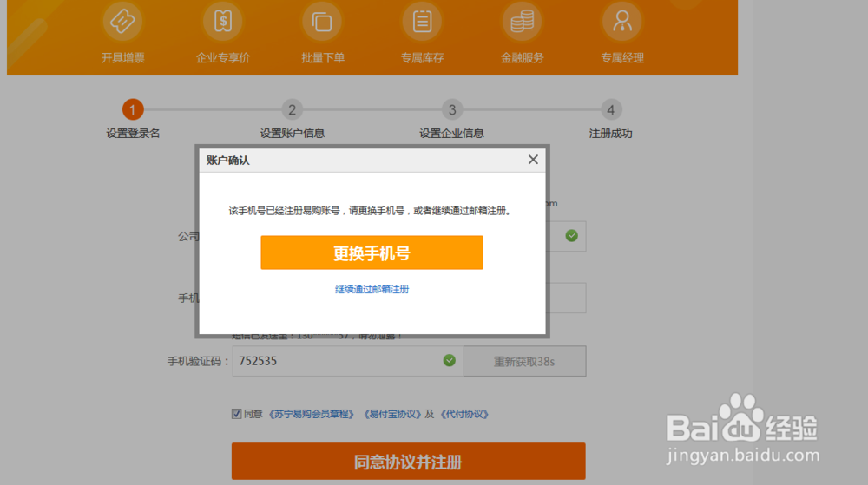The width and height of the screenshot is (868, 485).
Task: Click the 专属经理 label text
Action: pos(622,58)
